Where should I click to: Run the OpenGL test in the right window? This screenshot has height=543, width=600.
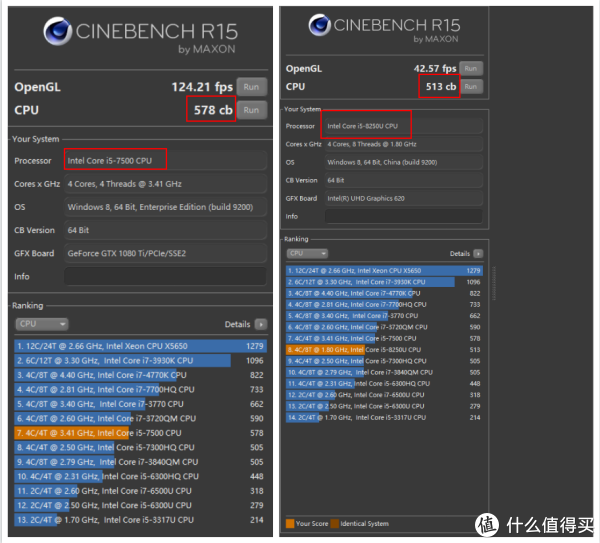(471, 68)
